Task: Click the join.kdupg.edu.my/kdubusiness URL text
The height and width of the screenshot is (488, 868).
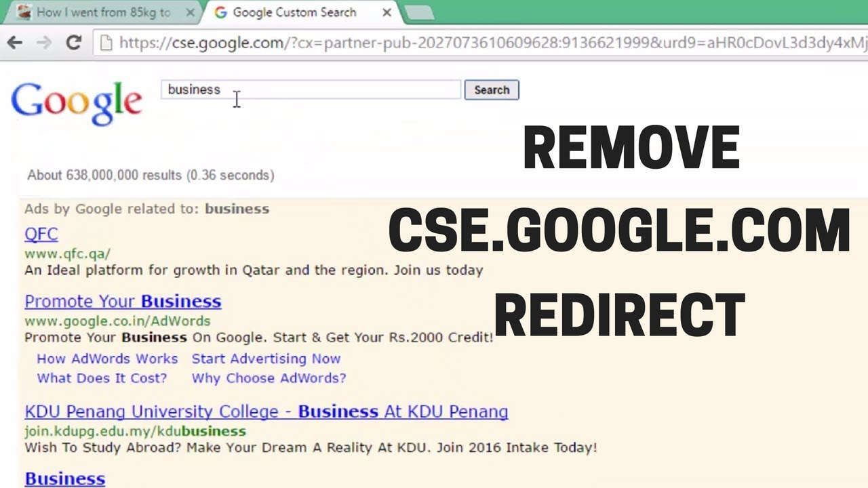Action: click(x=135, y=431)
